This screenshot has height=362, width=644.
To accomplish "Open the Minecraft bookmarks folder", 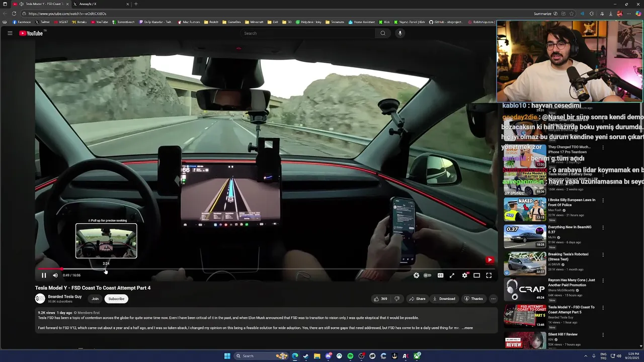I will 254,22.
